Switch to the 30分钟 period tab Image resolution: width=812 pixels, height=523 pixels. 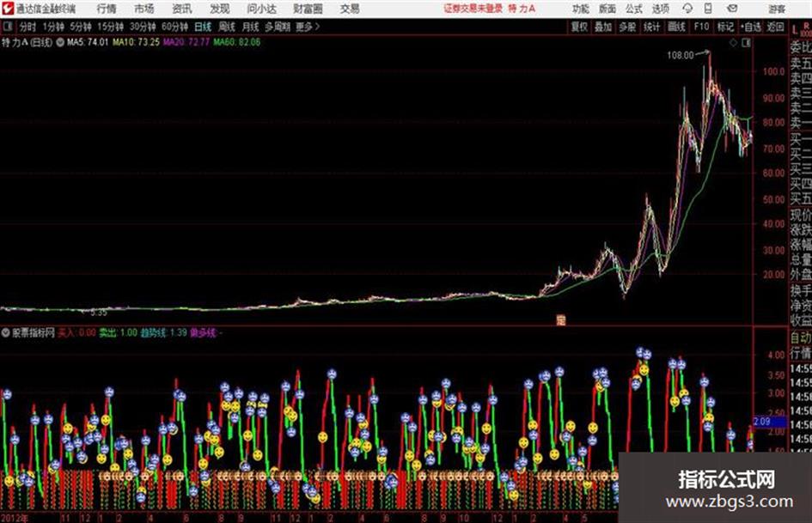coord(143,27)
